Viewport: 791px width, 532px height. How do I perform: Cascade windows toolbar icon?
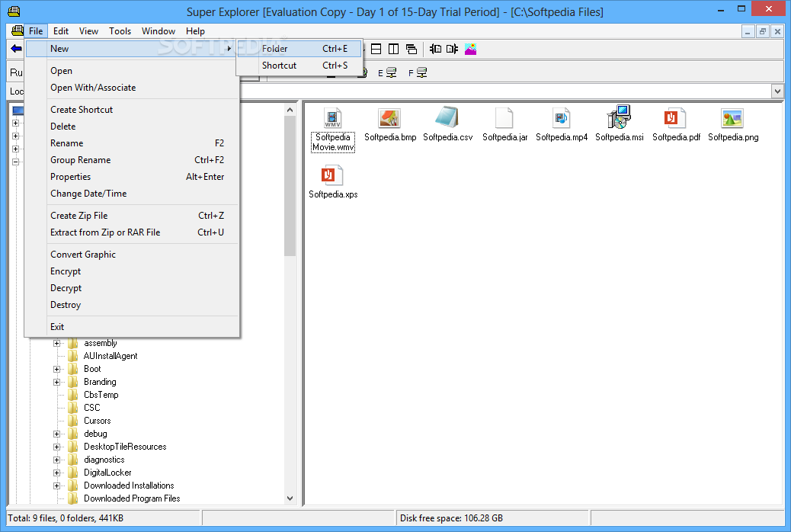click(x=412, y=49)
